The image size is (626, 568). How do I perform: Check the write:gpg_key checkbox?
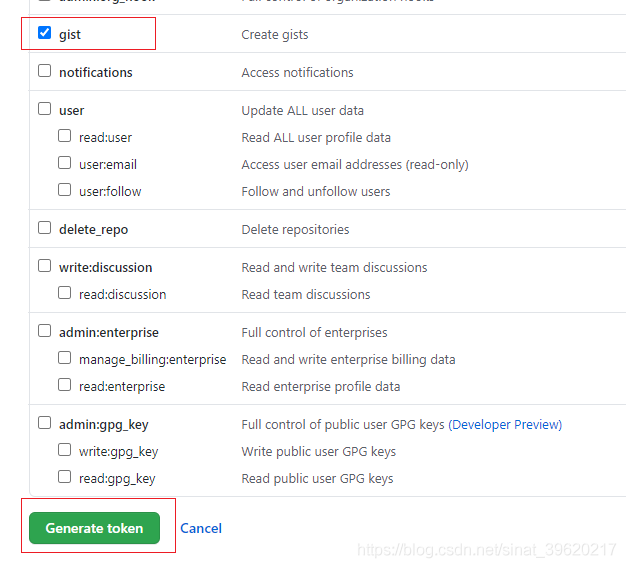tap(64, 450)
